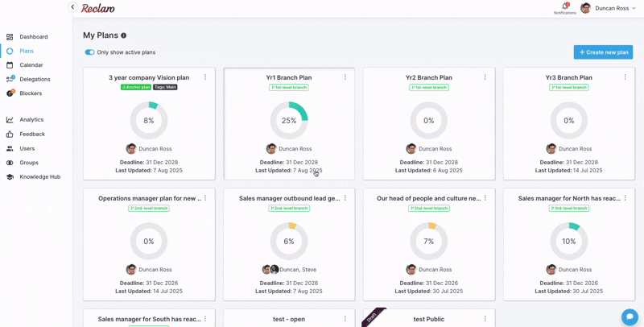Open options menu for Yr1 Branch Plan
The image size is (644, 327).
(345, 77)
